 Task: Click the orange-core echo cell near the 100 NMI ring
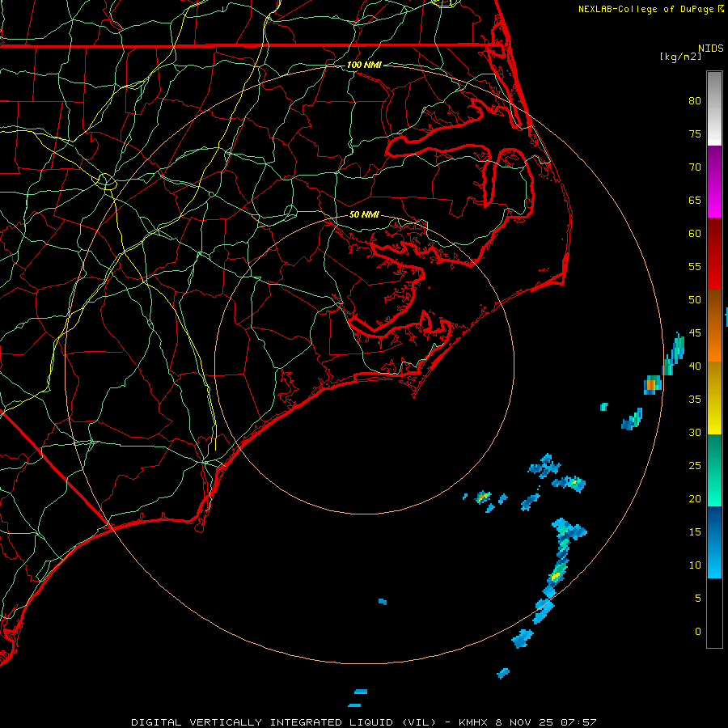point(651,385)
